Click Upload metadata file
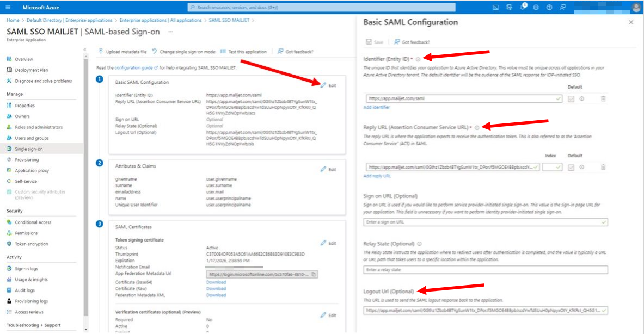 [122, 52]
